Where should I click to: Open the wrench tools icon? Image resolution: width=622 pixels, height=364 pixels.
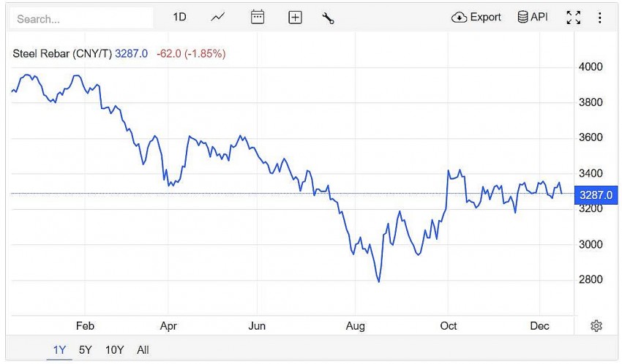pyautogui.click(x=328, y=18)
